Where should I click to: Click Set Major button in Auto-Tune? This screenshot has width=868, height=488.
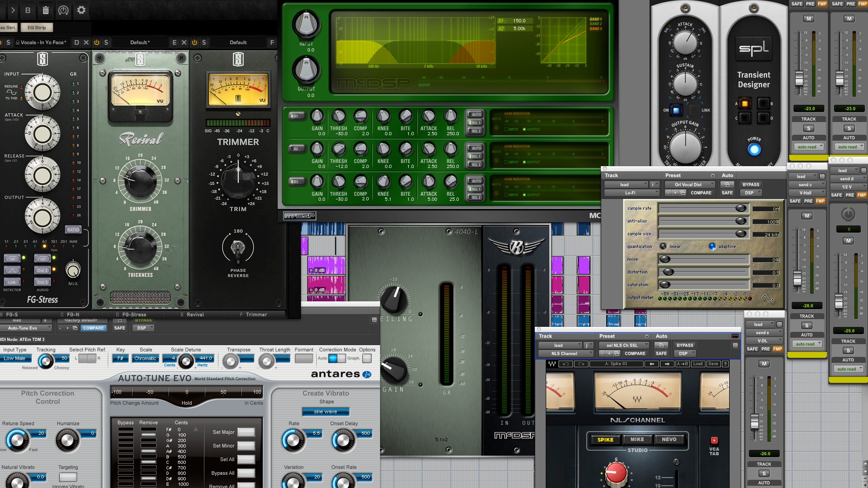point(246,432)
